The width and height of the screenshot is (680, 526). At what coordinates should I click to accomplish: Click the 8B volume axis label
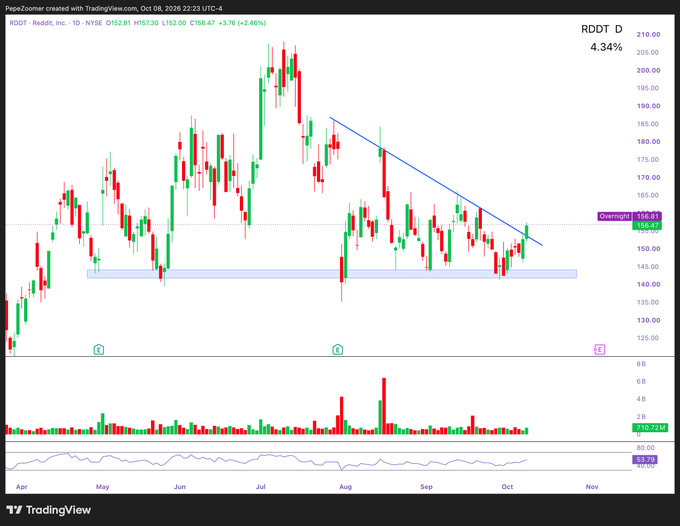pyautogui.click(x=641, y=364)
